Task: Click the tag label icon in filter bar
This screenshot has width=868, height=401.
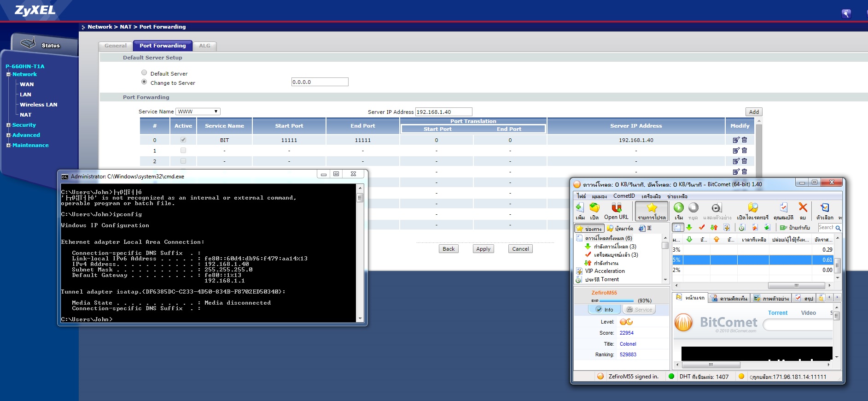Action: pyautogui.click(x=783, y=227)
